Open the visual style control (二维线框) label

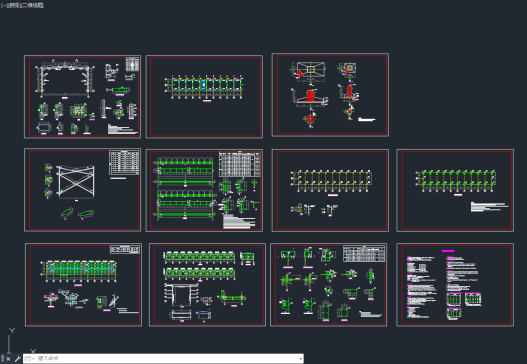click(34, 5)
